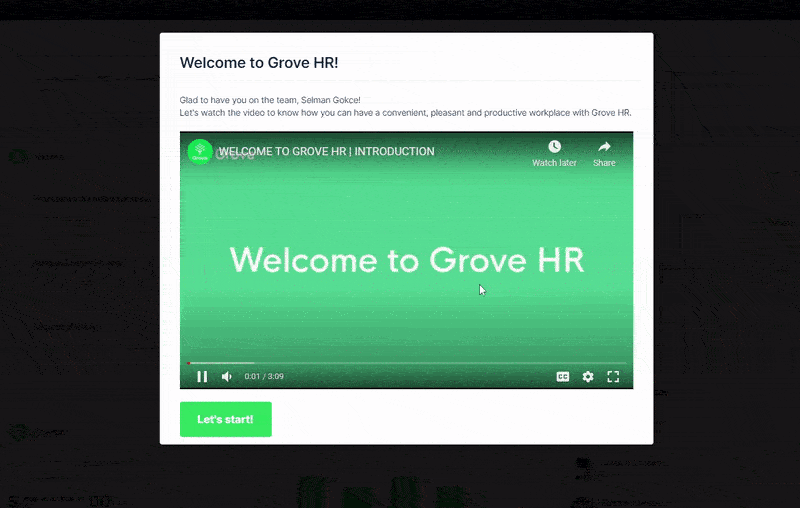Seek along the video progress bar
The height and width of the screenshot is (508, 800).
pyautogui.click(x=407, y=363)
